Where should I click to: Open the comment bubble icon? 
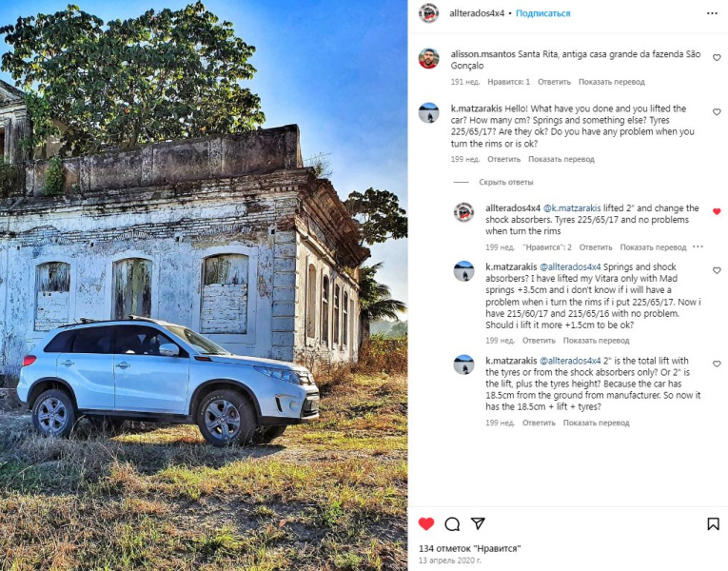tap(452, 524)
